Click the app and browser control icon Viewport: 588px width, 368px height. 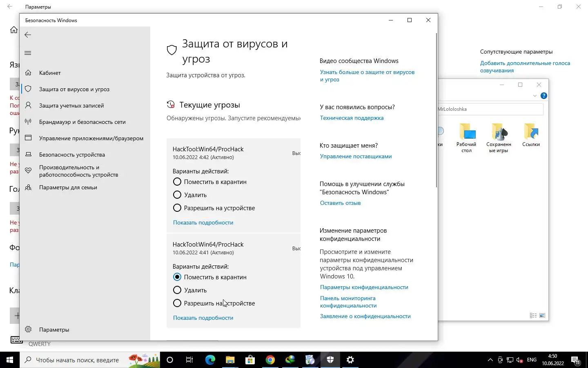coord(28,138)
